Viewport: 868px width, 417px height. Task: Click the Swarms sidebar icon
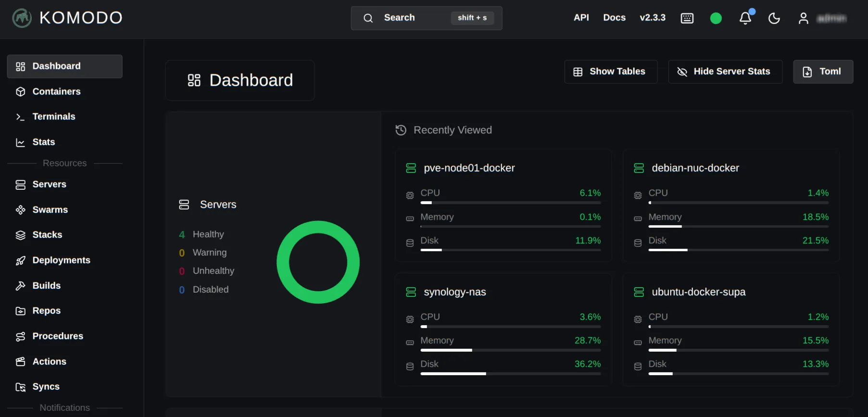[x=20, y=210]
